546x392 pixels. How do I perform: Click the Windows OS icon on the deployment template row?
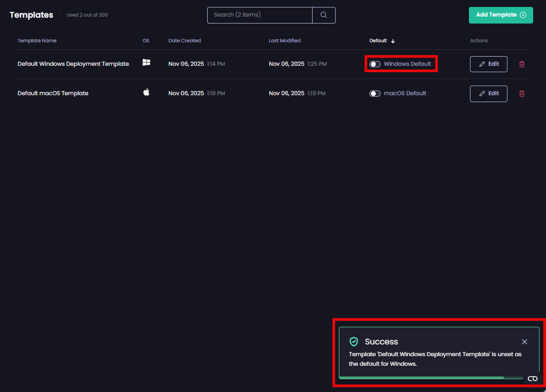point(146,63)
